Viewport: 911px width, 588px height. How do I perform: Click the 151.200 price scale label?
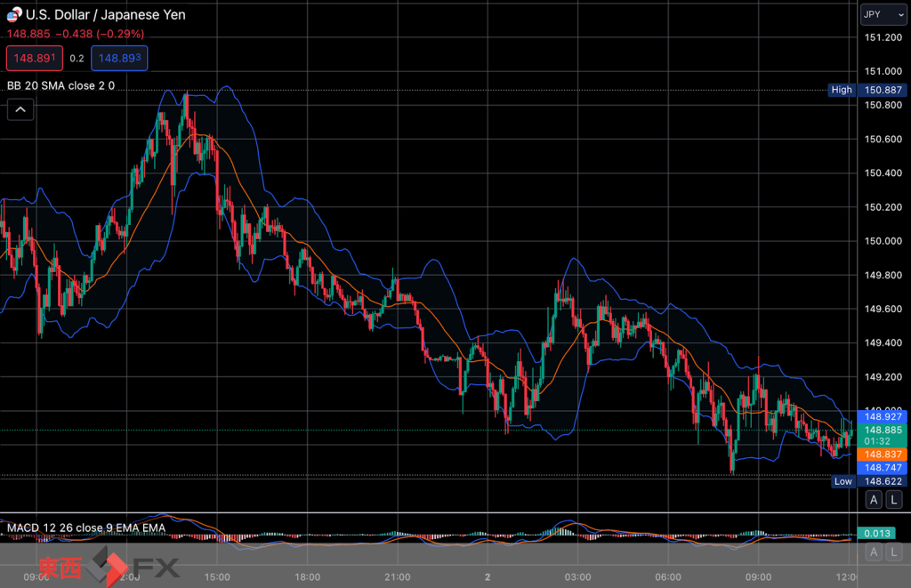click(883, 37)
